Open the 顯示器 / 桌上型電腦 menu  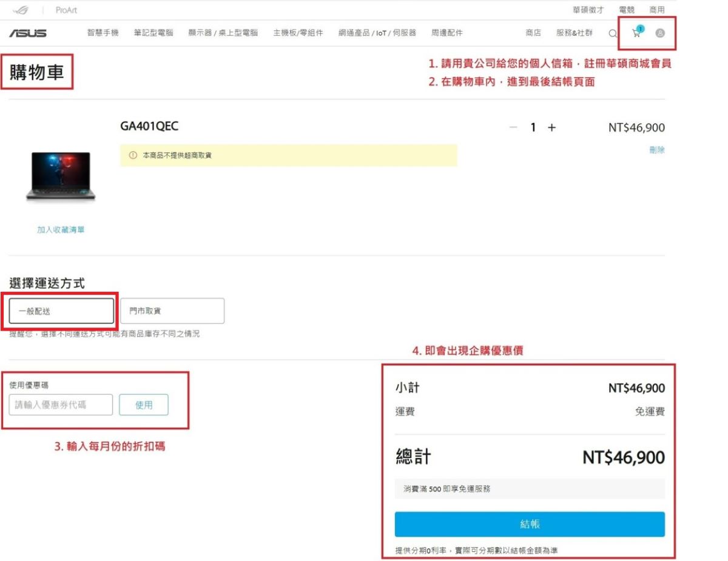pos(223,33)
